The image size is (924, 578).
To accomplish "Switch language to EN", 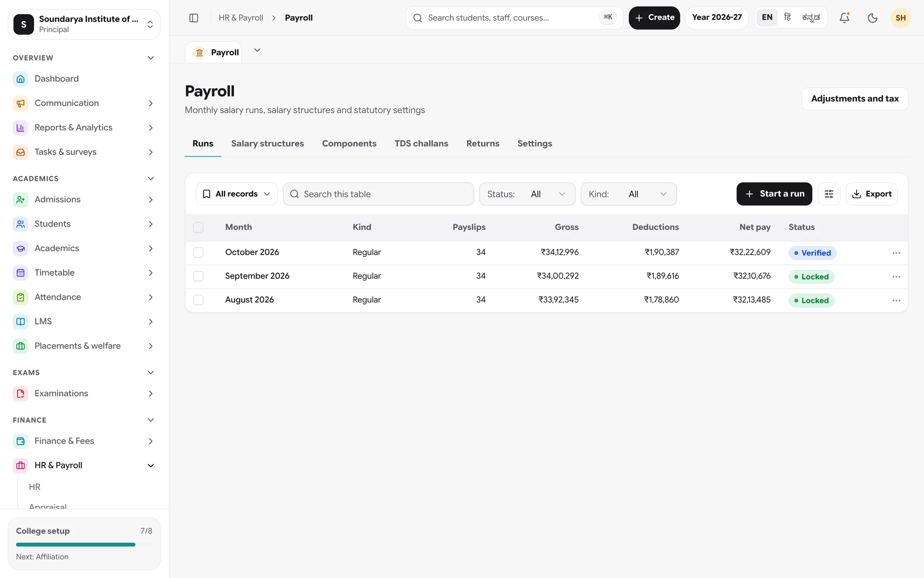I will (767, 17).
